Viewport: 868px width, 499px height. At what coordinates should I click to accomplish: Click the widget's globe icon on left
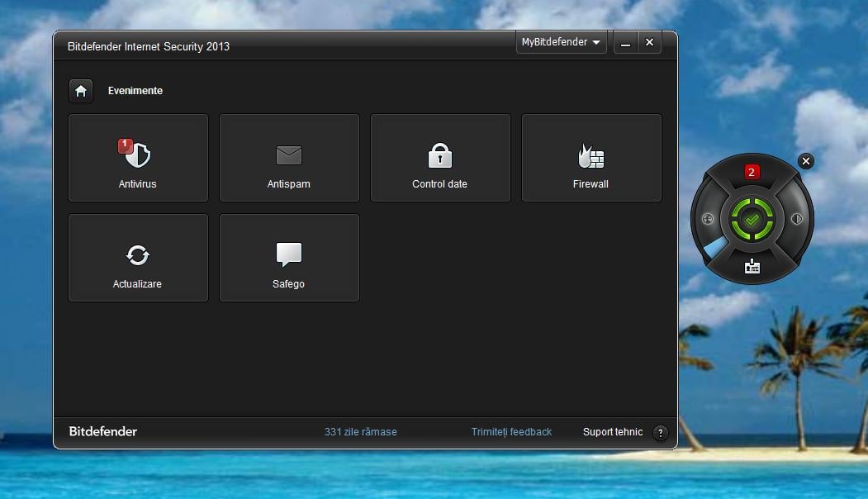[x=708, y=219]
